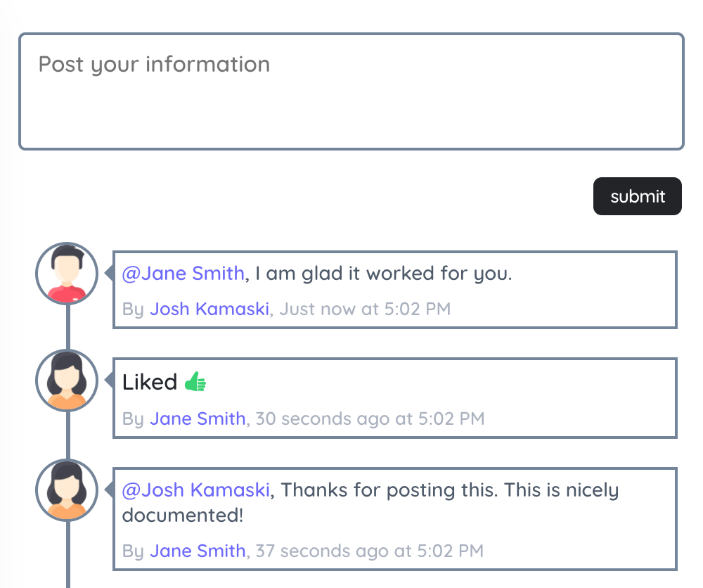Click Jane Smith's avatar beside the Thanks comment

[67, 490]
